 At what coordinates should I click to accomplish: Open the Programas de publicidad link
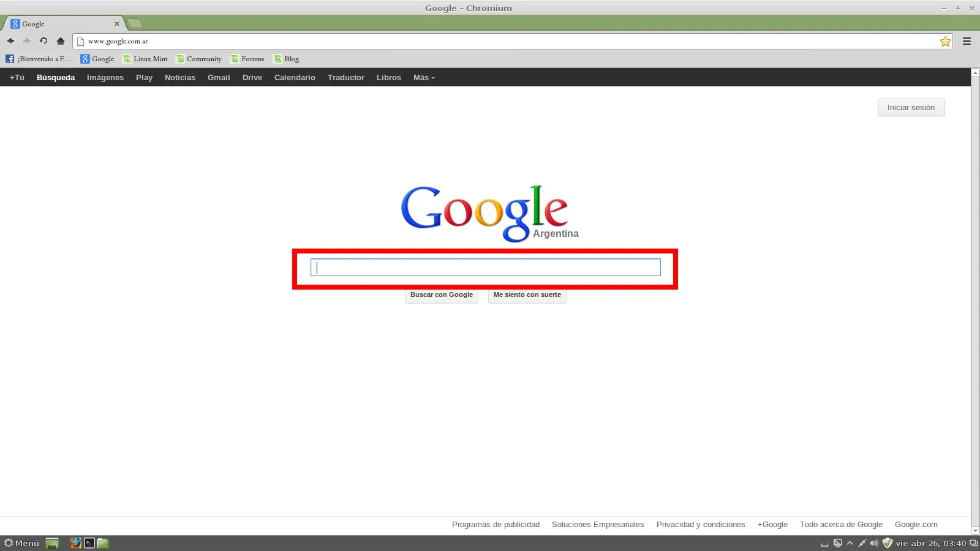tap(496, 525)
